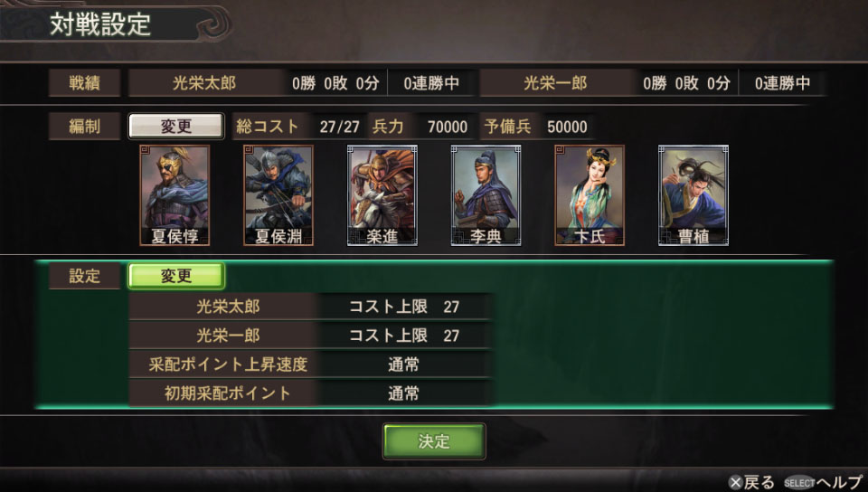The width and height of the screenshot is (868, 492).
Task: Change 初期采配ポイント setting value
Action: click(403, 393)
